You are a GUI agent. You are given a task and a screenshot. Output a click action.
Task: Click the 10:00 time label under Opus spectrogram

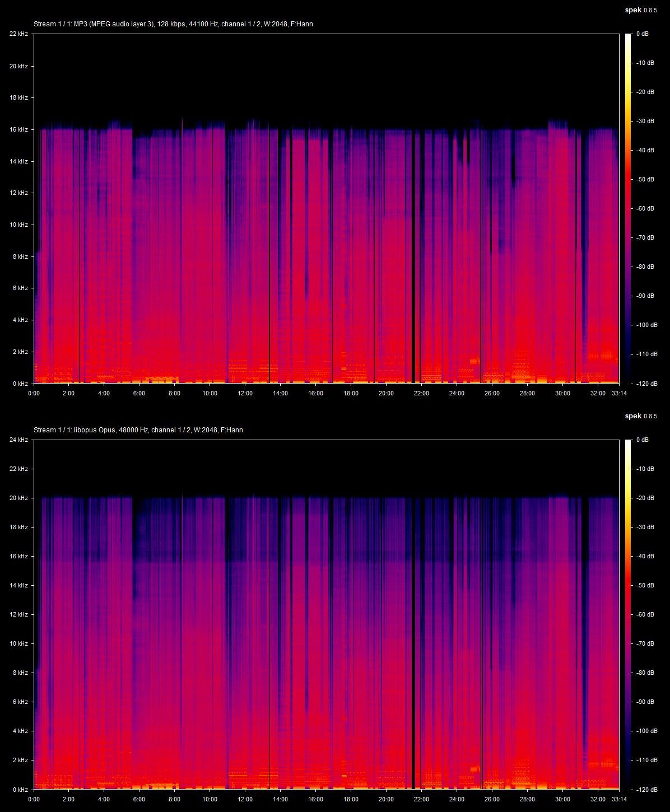pyautogui.click(x=210, y=799)
